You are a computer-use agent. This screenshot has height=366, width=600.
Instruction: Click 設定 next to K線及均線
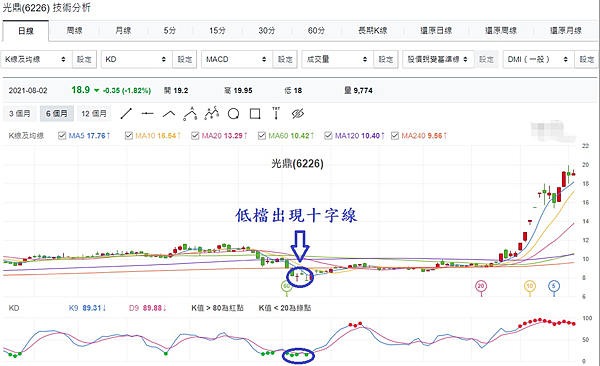pyautogui.click(x=84, y=59)
